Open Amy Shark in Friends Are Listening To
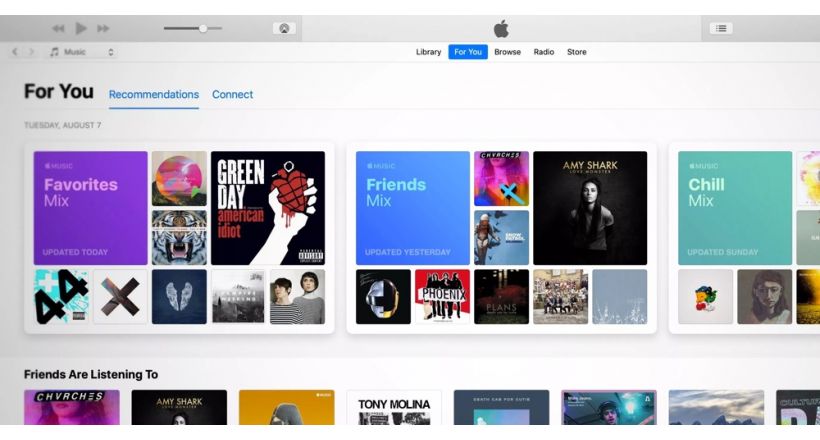The width and height of the screenshot is (820, 440). coord(179,407)
